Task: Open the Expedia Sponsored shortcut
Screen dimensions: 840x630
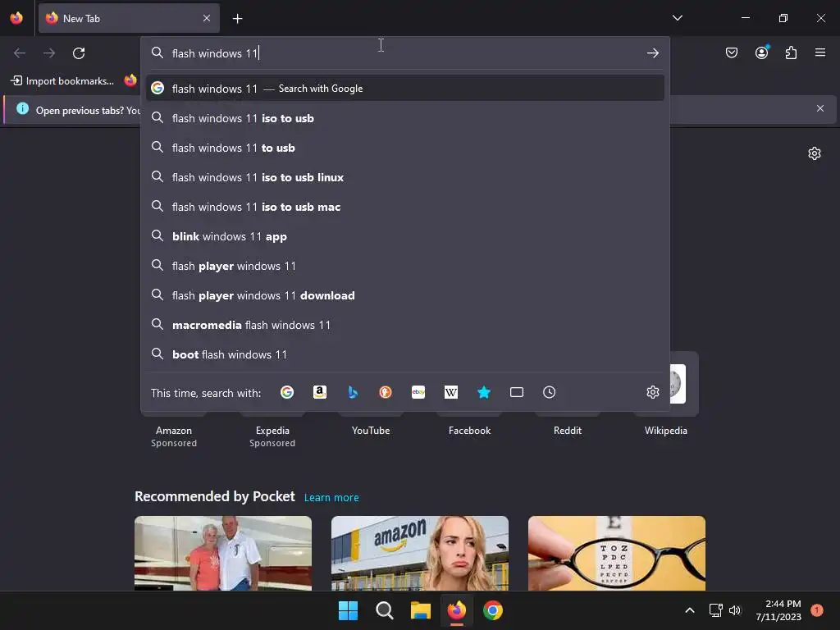Action: point(272,436)
